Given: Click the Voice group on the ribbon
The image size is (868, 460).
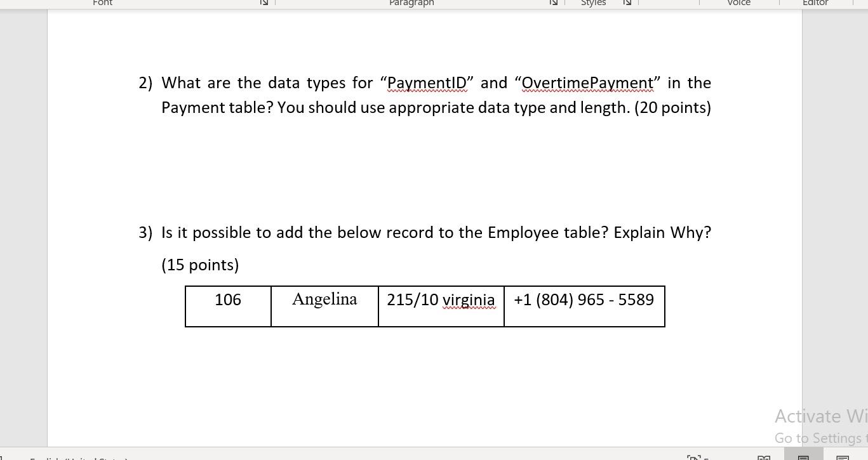Looking at the screenshot, I should tap(738, 4).
